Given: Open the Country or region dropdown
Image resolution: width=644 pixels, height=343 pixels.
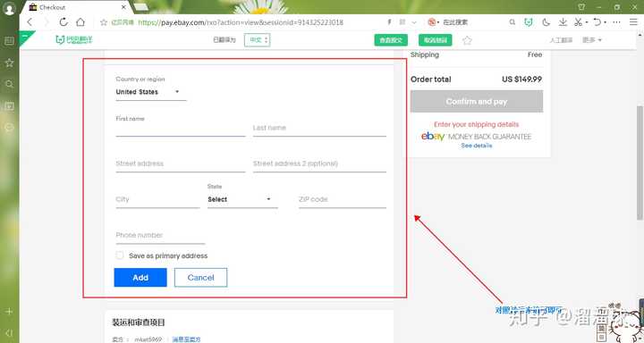Looking at the screenshot, I should [x=151, y=92].
